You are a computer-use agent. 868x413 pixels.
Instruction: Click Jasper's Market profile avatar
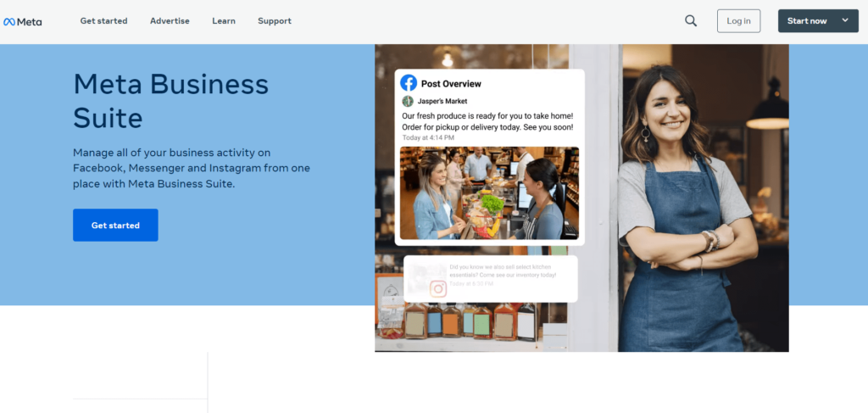[x=408, y=101]
